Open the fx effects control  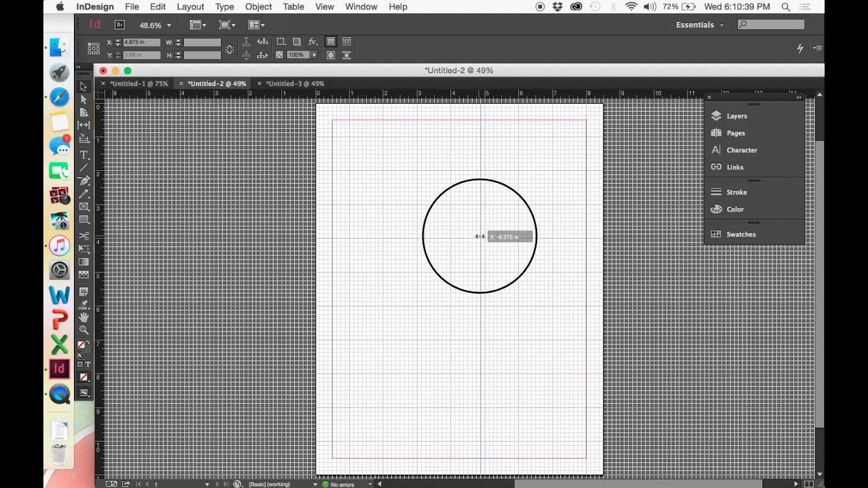pos(313,42)
